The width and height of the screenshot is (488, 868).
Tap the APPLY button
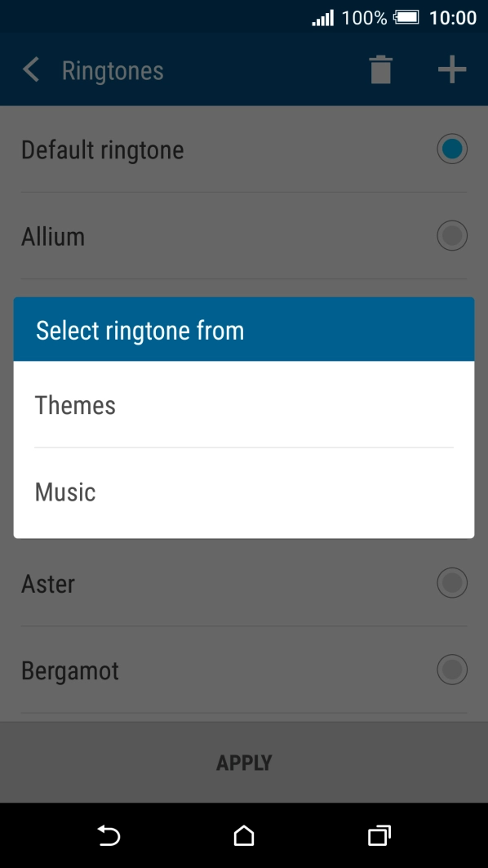click(x=244, y=763)
